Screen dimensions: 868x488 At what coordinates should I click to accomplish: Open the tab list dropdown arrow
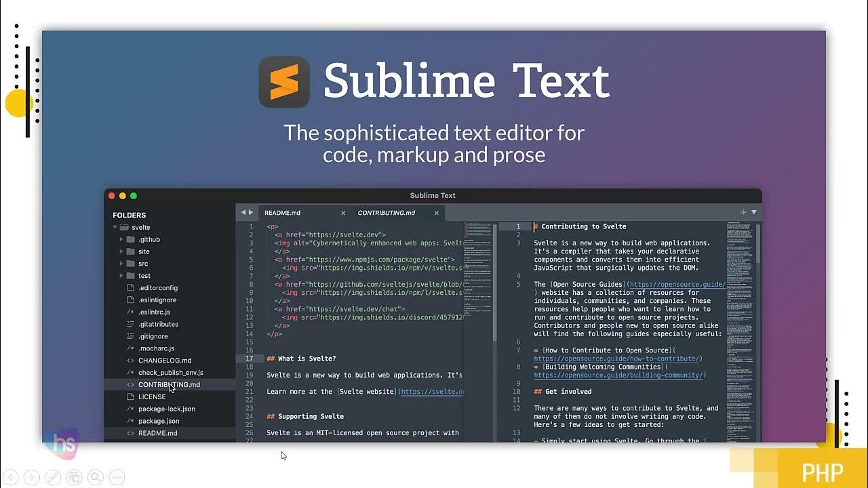[x=753, y=213]
